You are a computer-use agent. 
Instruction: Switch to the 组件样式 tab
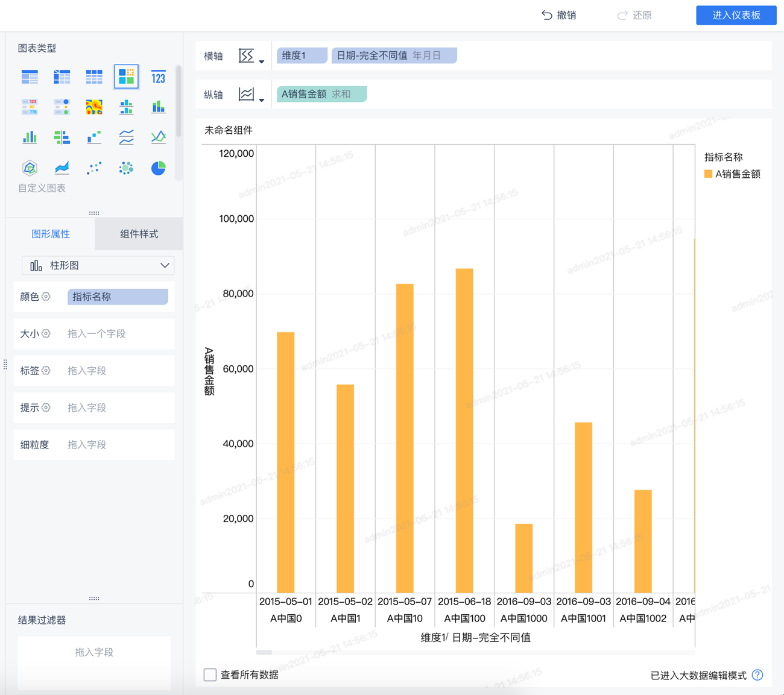point(139,234)
